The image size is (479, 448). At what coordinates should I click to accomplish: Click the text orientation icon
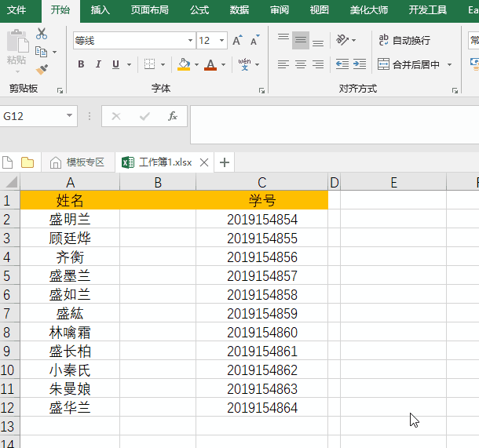coord(342,40)
